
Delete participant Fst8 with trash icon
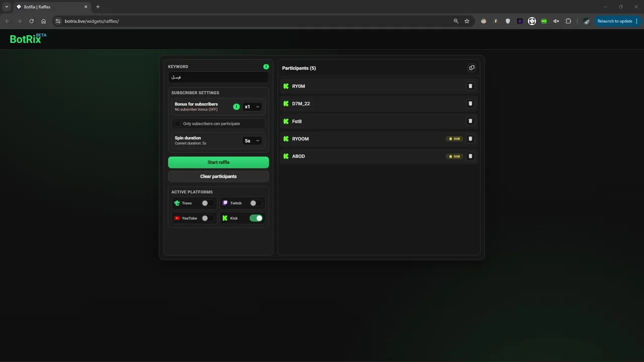tap(470, 121)
